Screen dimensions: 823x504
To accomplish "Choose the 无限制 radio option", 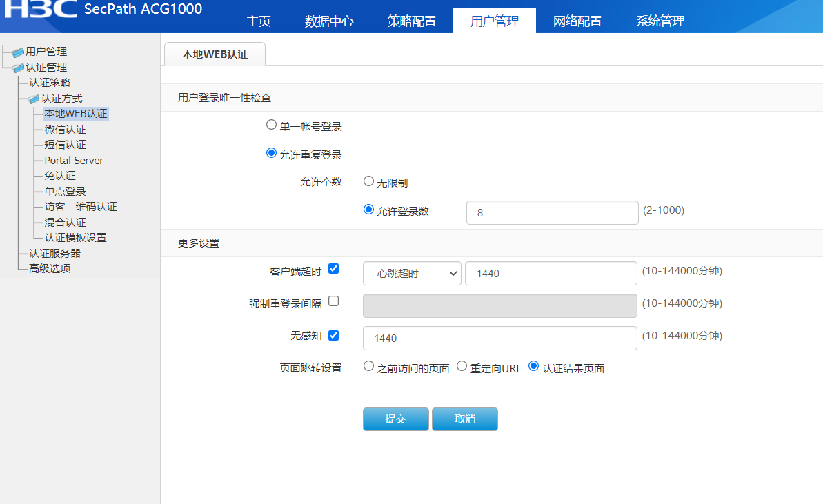I will tap(369, 181).
